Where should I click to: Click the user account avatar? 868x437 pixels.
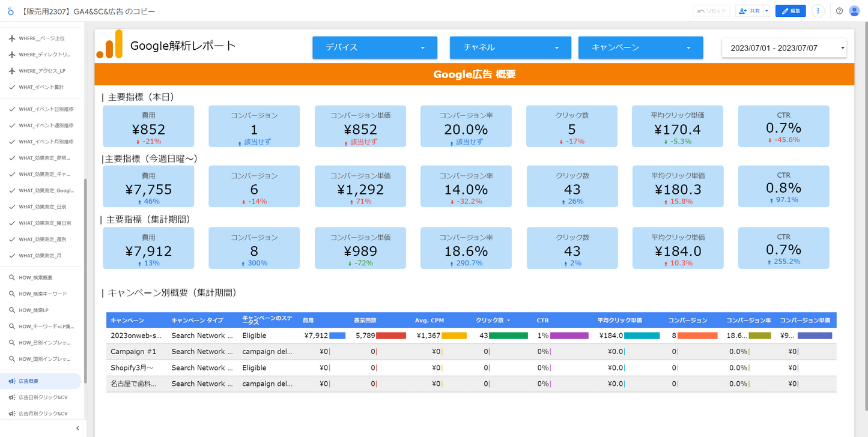pyautogui.click(x=854, y=11)
